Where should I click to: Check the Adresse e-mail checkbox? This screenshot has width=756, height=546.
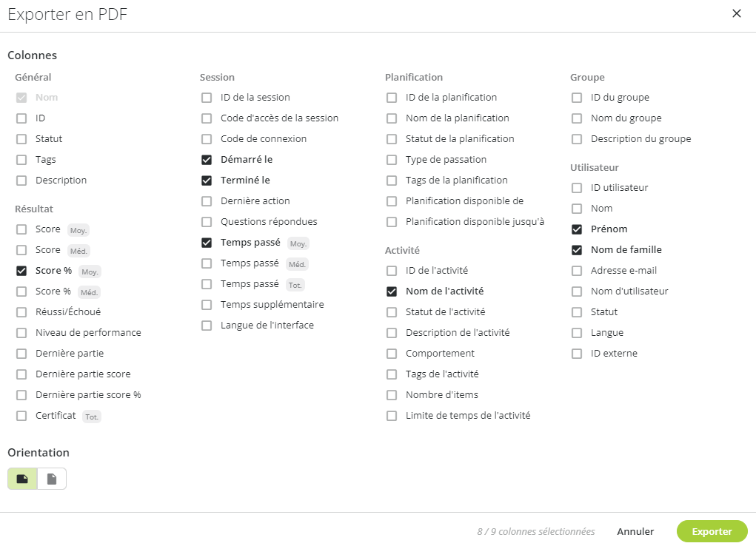577,270
